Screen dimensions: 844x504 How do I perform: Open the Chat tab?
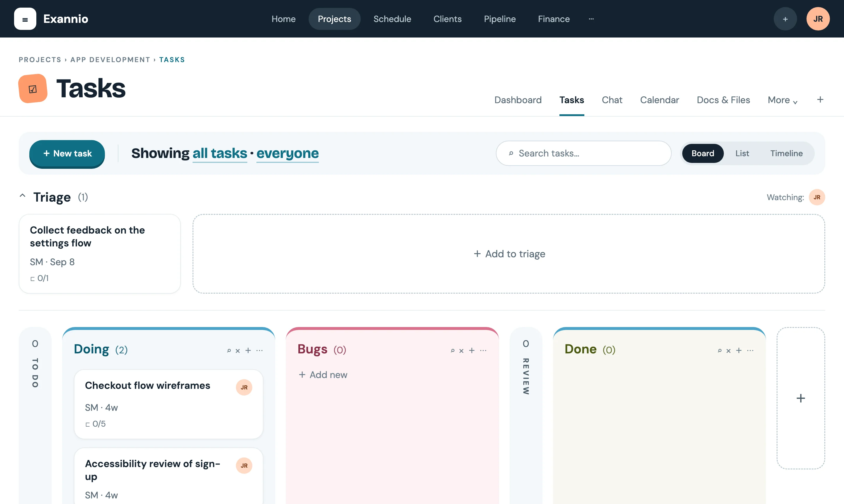pos(612,100)
